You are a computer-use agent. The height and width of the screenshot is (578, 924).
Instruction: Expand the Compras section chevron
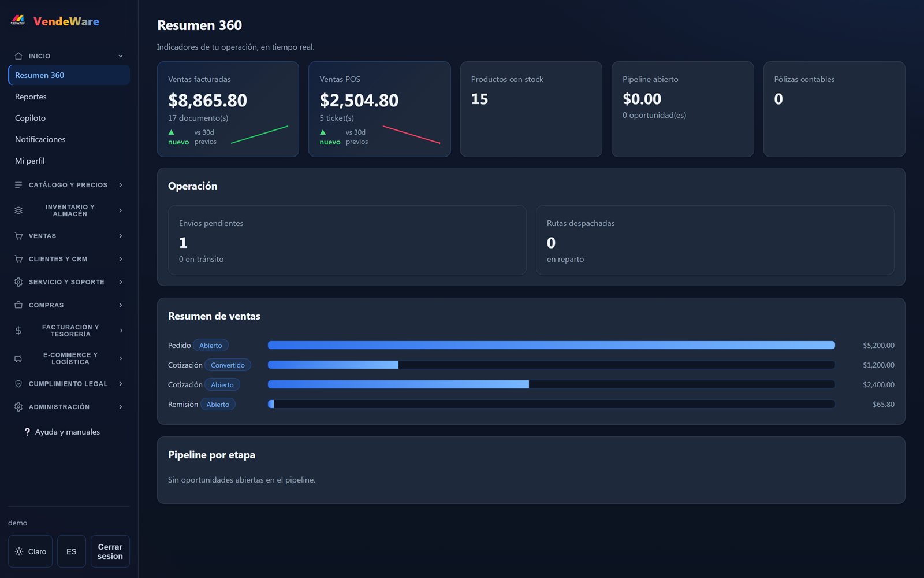point(121,305)
